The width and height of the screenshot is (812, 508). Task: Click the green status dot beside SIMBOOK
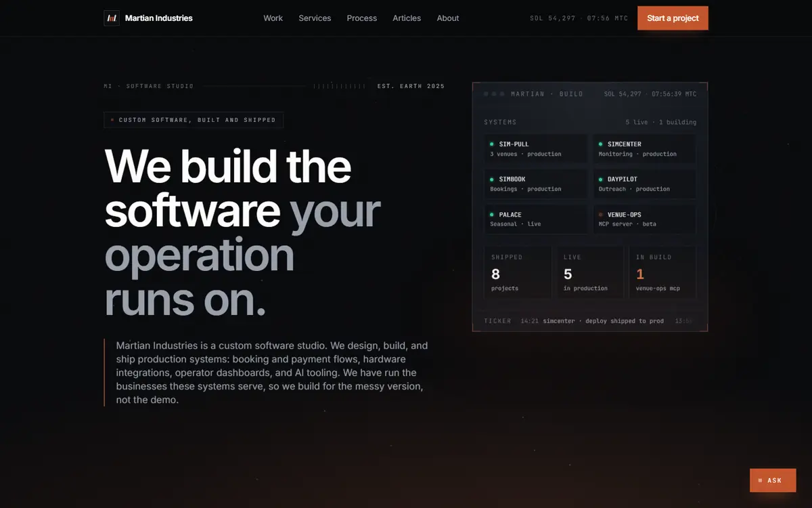492,179
